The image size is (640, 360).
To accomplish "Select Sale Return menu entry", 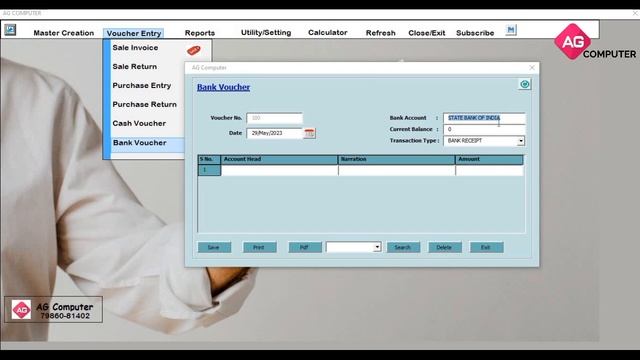I will [134, 67].
